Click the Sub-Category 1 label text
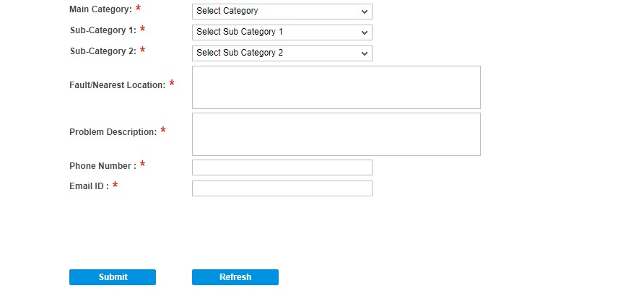 coord(103,30)
